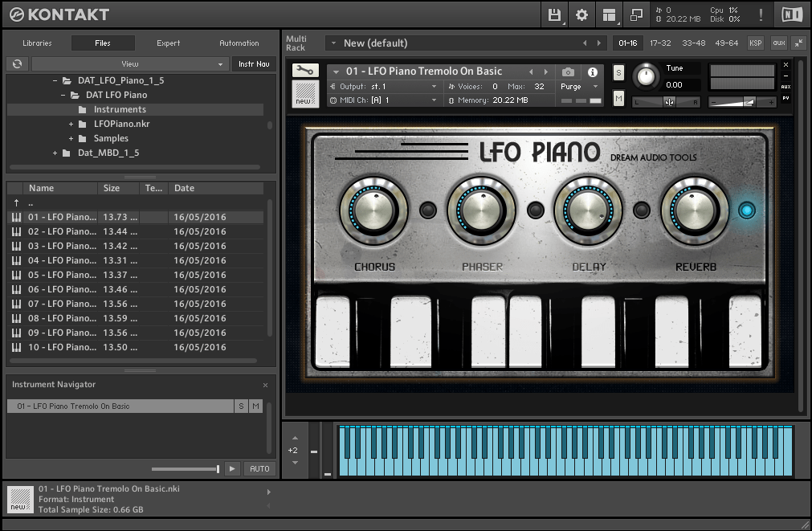
Task: Toggle solo S in Instrument Navigator
Action: [x=241, y=406]
